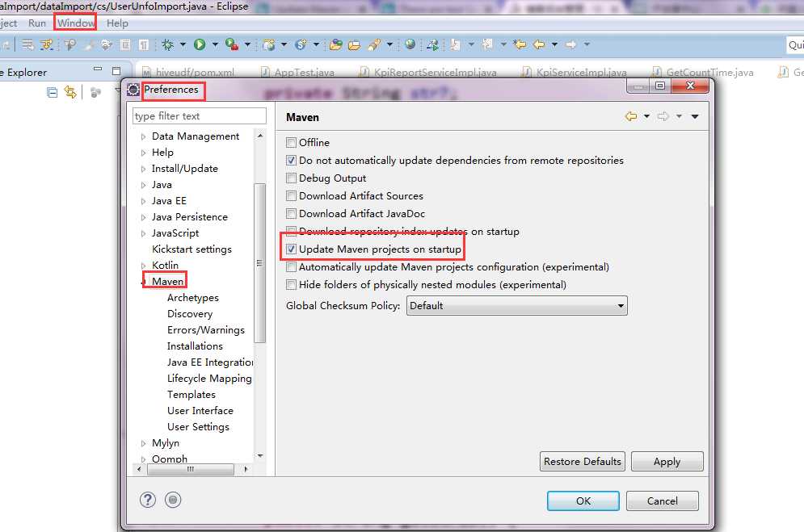The image size is (804, 532).
Task: Click the forward arrow in Maven page header
Action: [663, 117]
